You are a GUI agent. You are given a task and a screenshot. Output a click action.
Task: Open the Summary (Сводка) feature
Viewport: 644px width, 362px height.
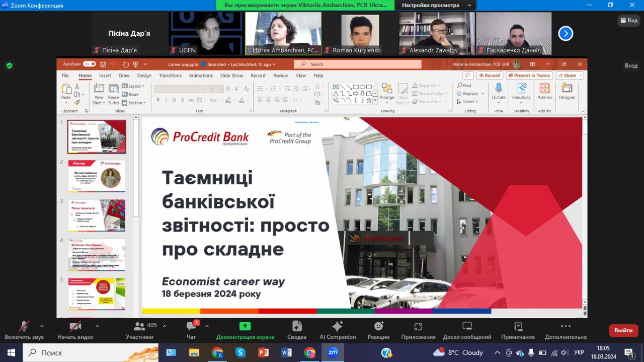(297, 330)
